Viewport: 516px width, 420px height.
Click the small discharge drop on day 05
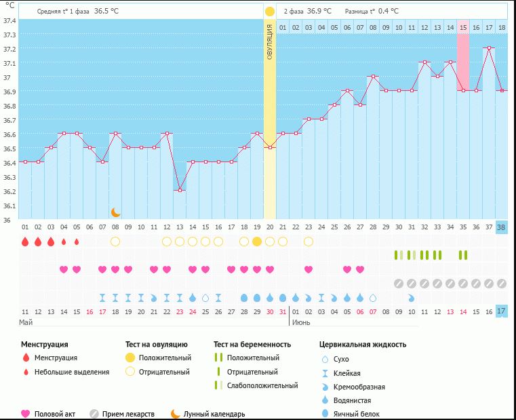pyautogui.click(x=77, y=242)
